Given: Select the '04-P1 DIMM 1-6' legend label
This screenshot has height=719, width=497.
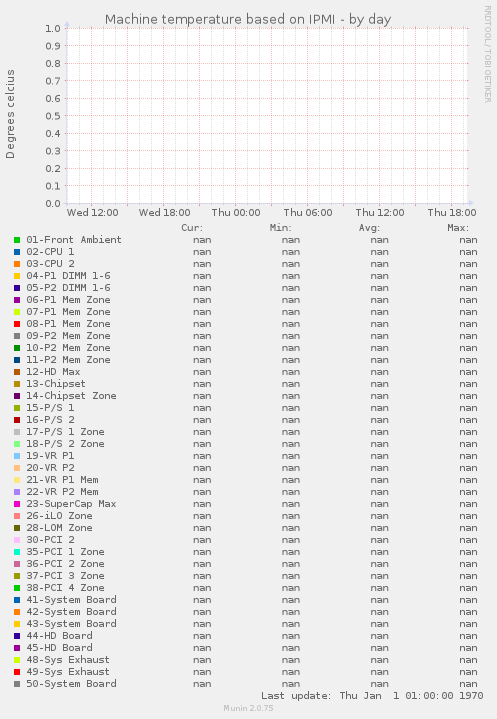Looking at the screenshot, I should coord(68,276).
